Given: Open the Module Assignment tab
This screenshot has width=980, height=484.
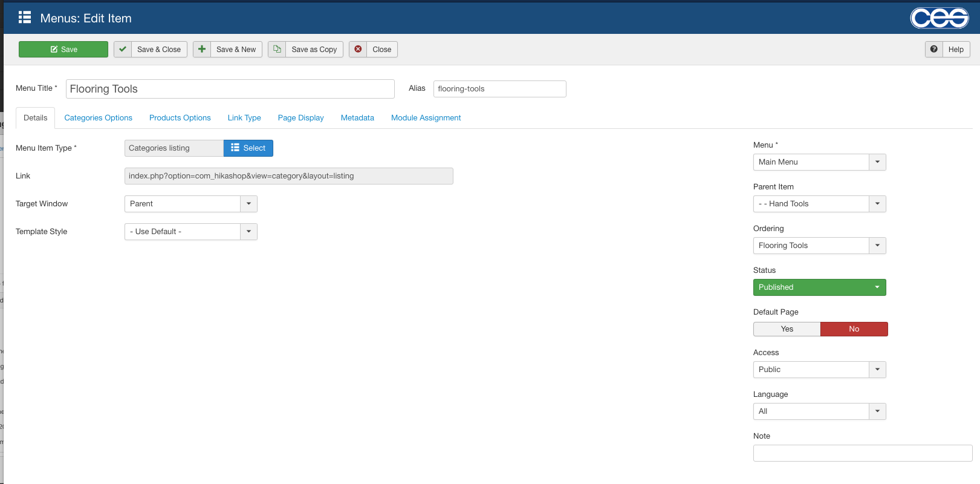Looking at the screenshot, I should 426,118.
